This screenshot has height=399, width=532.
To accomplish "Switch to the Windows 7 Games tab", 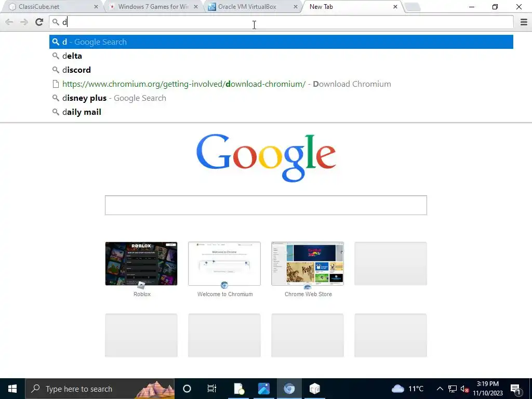I will tap(153, 7).
